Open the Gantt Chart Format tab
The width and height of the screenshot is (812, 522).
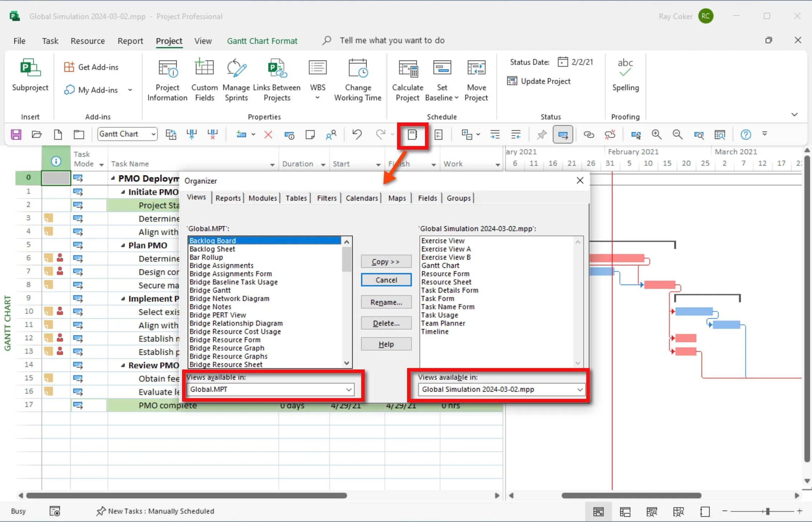point(262,41)
